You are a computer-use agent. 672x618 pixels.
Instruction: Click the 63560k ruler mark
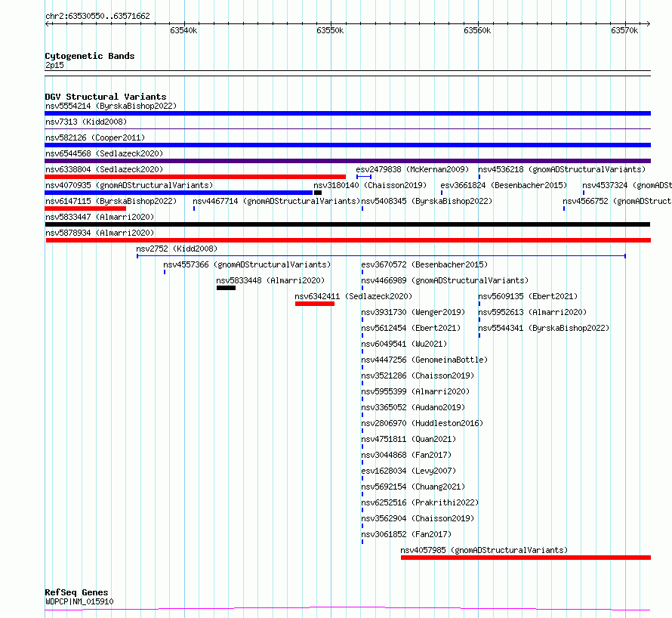click(477, 30)
